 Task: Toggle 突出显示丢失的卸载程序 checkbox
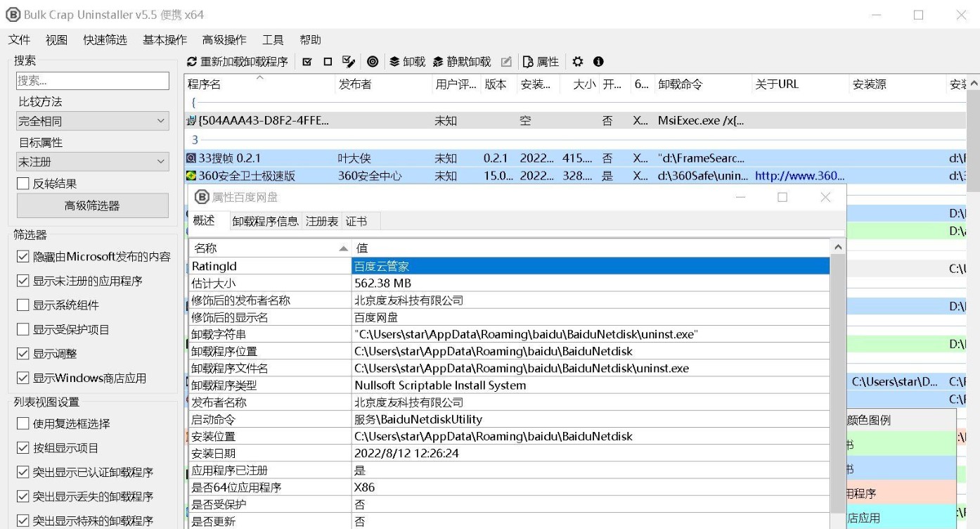(x=22, y=497)
